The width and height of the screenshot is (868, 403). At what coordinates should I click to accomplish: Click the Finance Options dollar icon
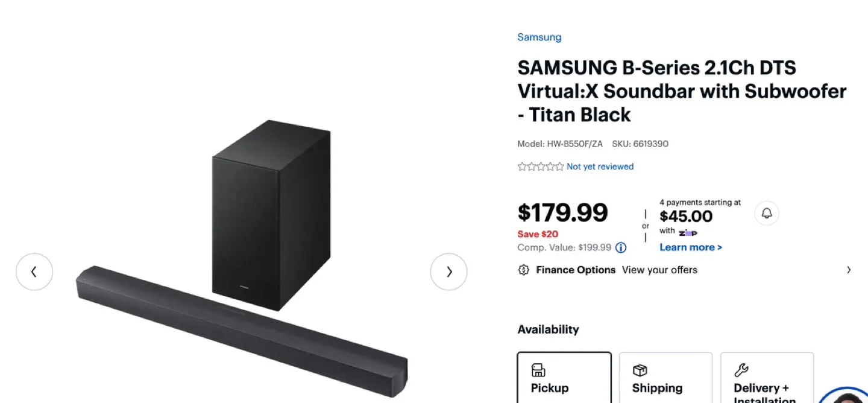coord(524,270)
